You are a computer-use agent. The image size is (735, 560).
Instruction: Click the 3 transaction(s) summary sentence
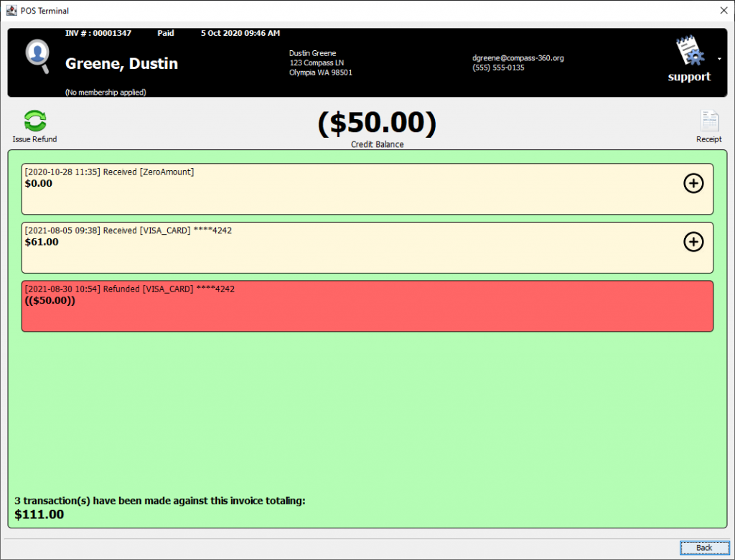(160, 501)
